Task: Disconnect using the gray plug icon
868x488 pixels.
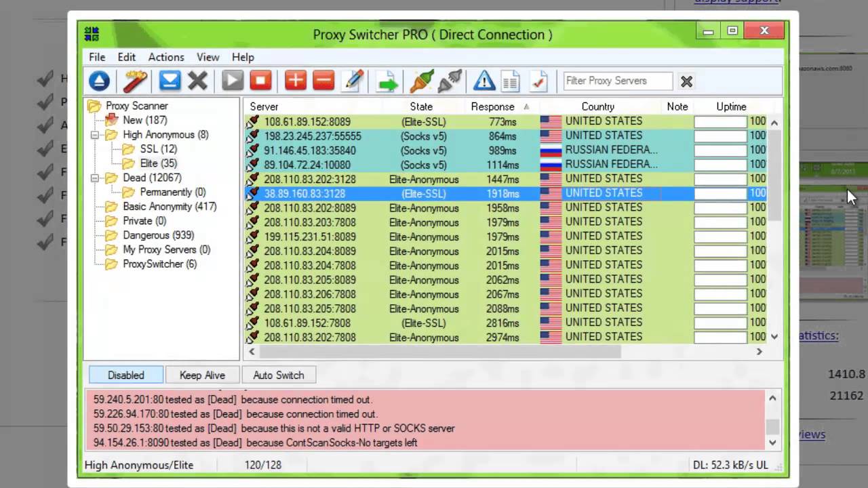Action: pyautogui.click(x=450, y=81)
